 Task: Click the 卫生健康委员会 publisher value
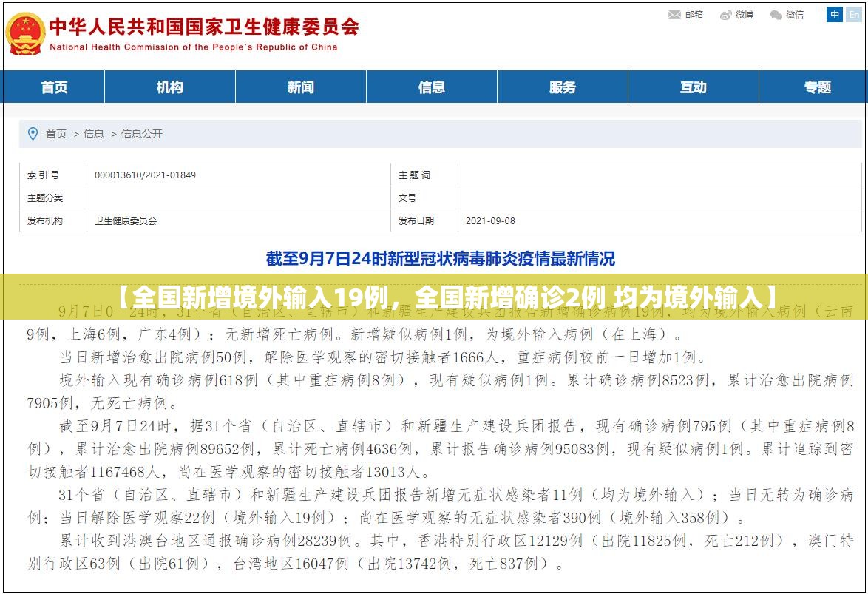[x=126, y=220]
